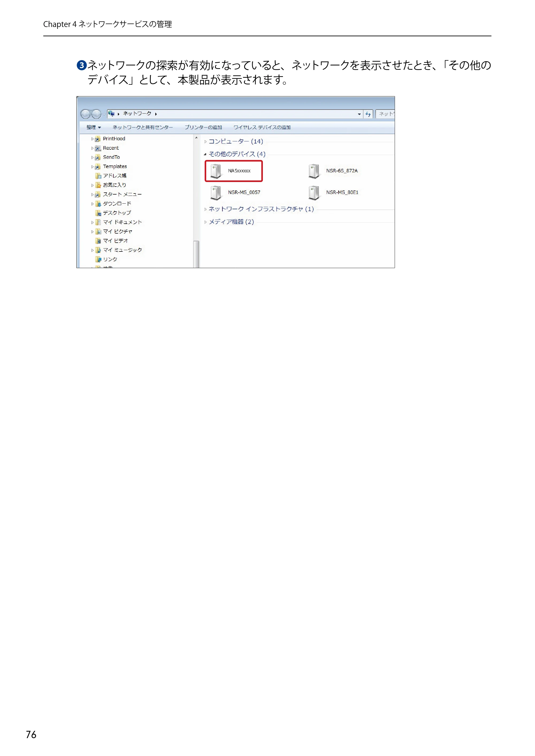This screenshot has width=535, height=756.
Task: Expand the コンピューター (14) group
Action: pyautogui.click(x=205, y=142)
